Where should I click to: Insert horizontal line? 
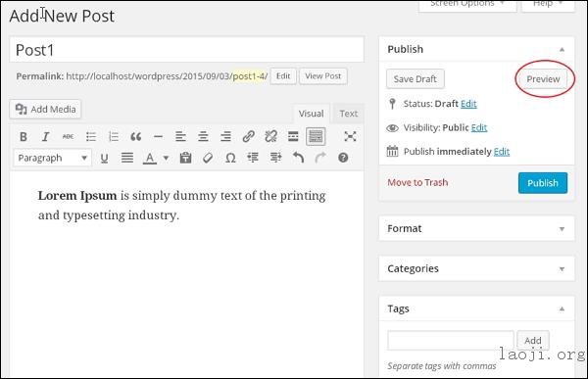coord(158,137)
